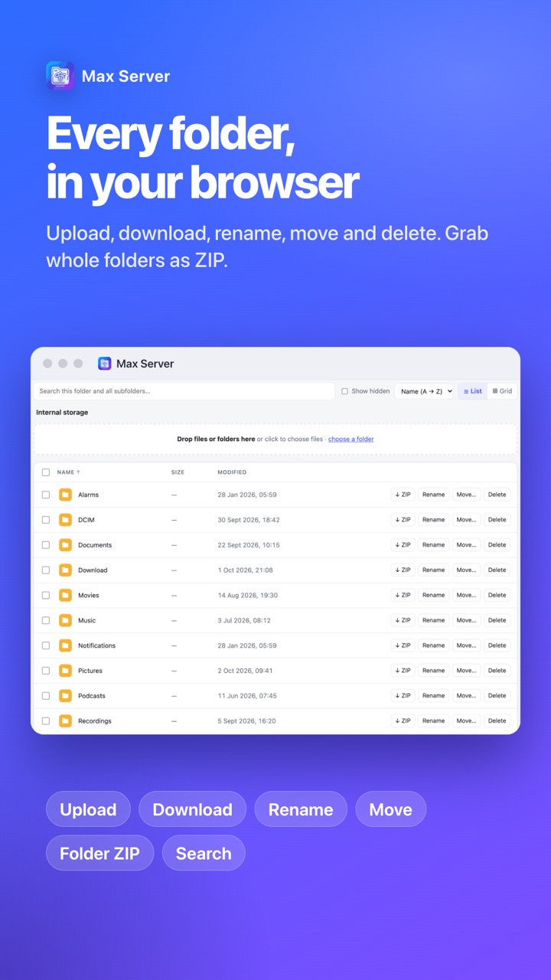
Task: Toggle the Show hidden checkbox
Action: (344, 391)
